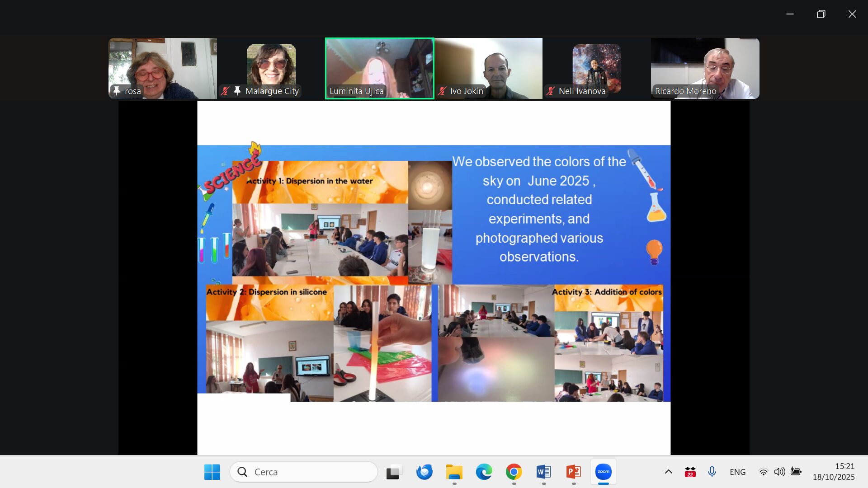Open File Explorer from the taskbar
This screenshot has height=488, width=868.
(454, 472)
